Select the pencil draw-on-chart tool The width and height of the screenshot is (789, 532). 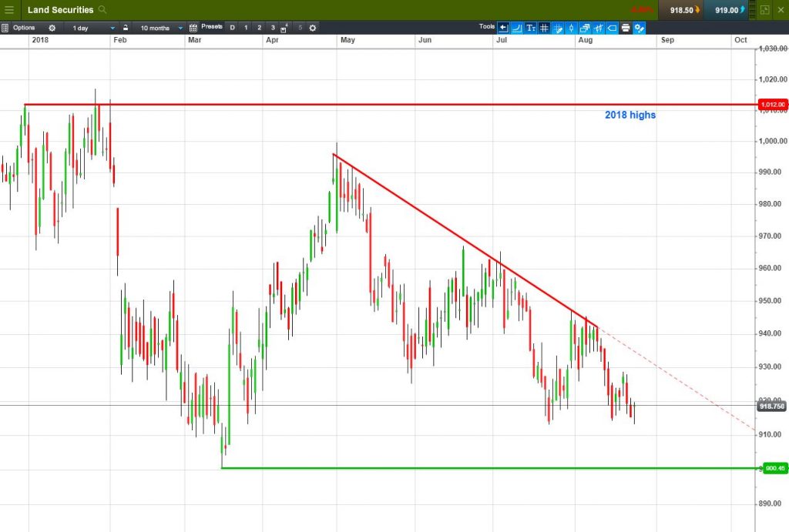[558, 28]
